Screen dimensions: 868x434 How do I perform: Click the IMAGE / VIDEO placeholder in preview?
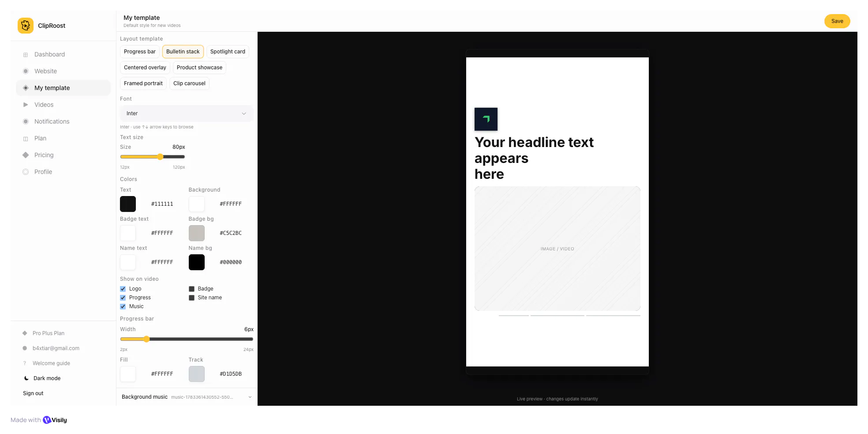(557, 249)
